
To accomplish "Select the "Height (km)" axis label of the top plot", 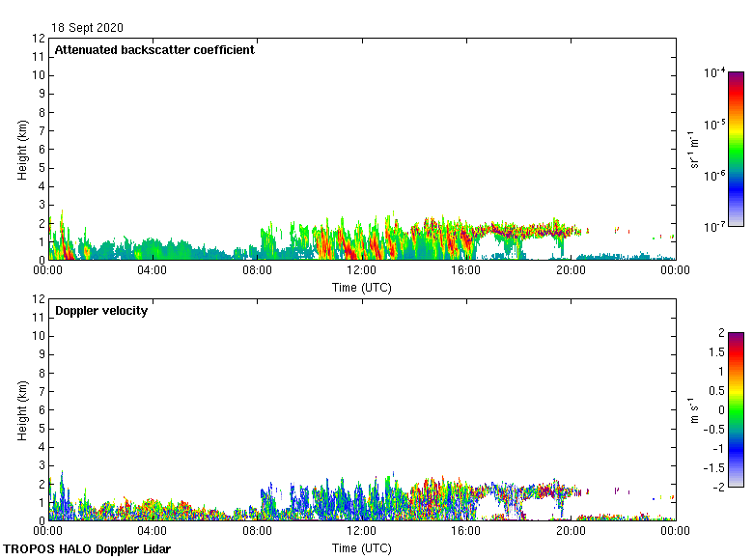I will click(21, 149).
